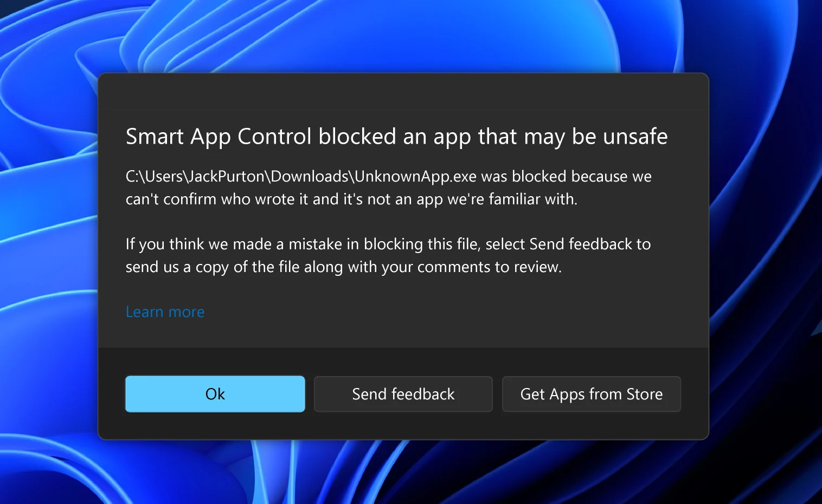Select the UnknownApp.exe filename in the path

click(x=415, y=177)
